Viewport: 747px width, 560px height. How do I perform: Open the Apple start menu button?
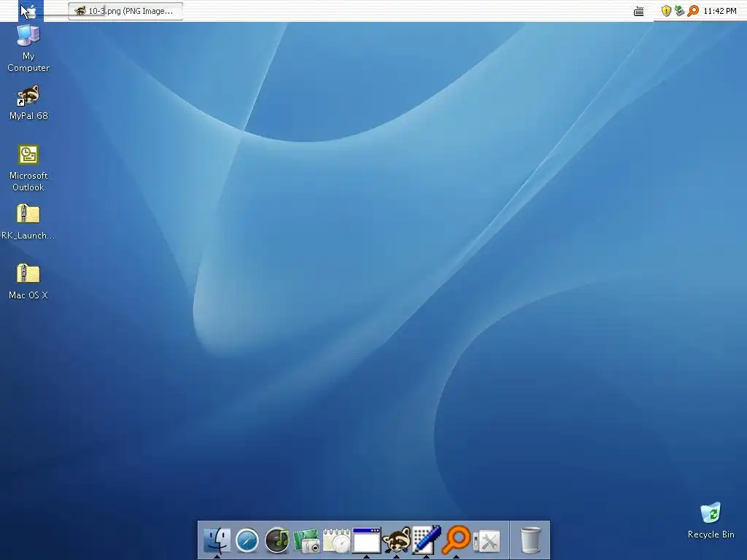click(x=31, y=10)
